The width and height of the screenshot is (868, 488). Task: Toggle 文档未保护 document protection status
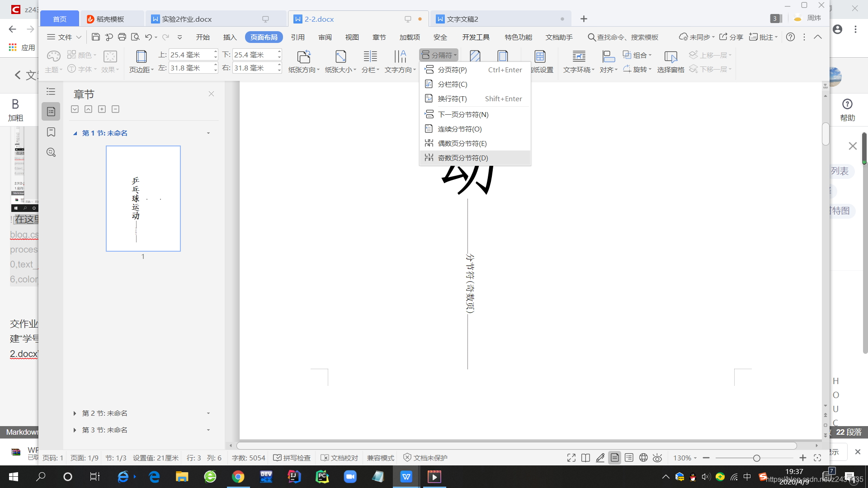425,458
